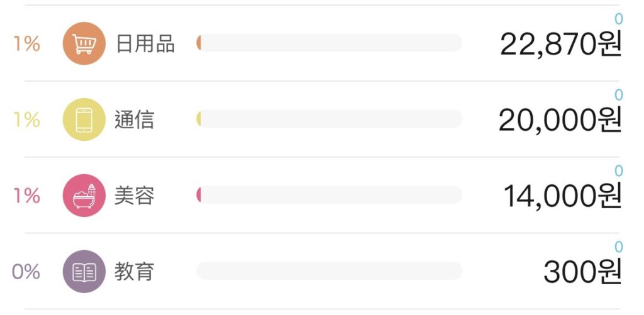
Task: Select the 教育 category label
Action: (x=135, y=272)
